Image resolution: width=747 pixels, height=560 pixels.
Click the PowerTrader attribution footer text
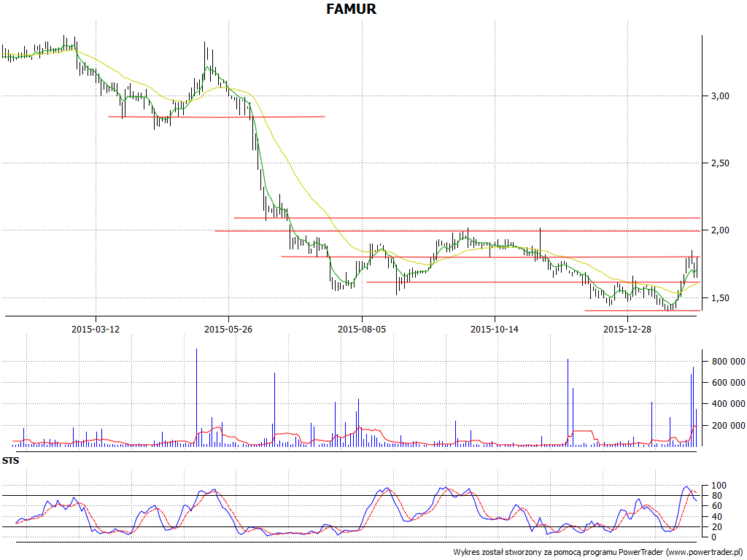click(599, 553)
